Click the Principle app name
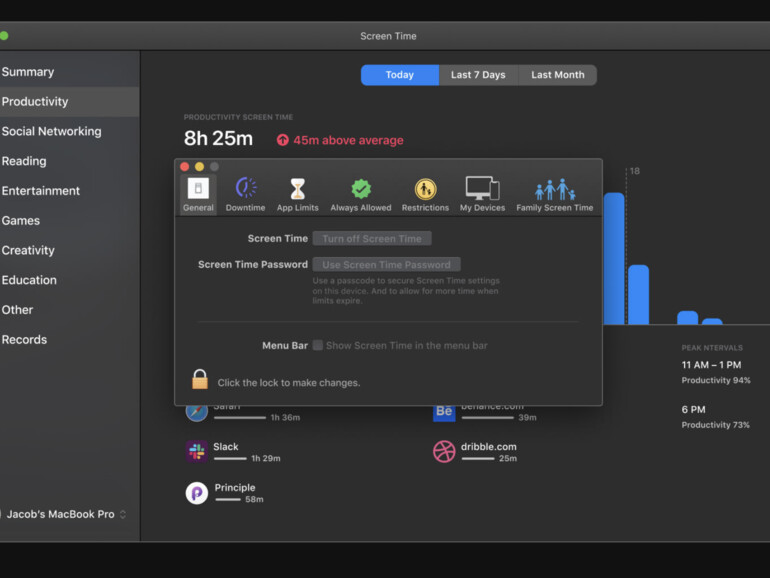This screenshot has height=578, width=770. point(235,488)
